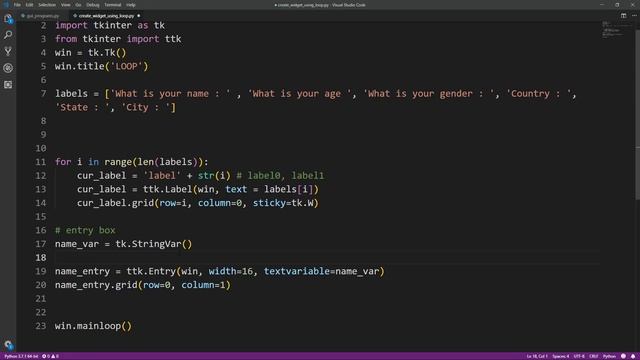Click line number 23 in the gutter
This screenshot has height=360, width=640.
pyautogui.click(x=41, y=326)
